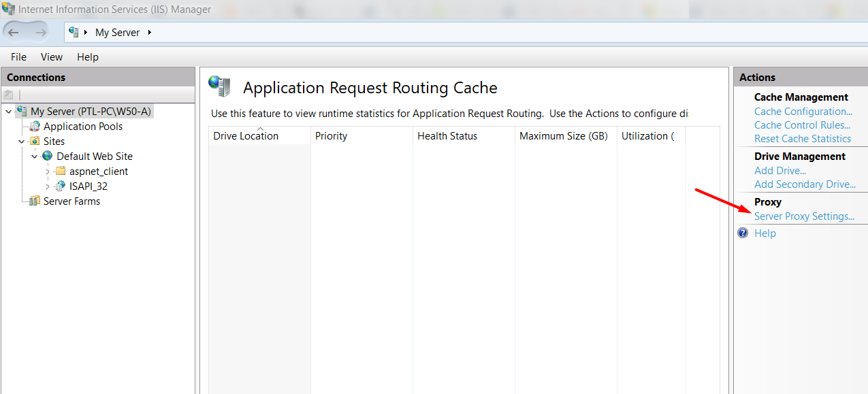Click the Server Farms icon

point(35,201)
